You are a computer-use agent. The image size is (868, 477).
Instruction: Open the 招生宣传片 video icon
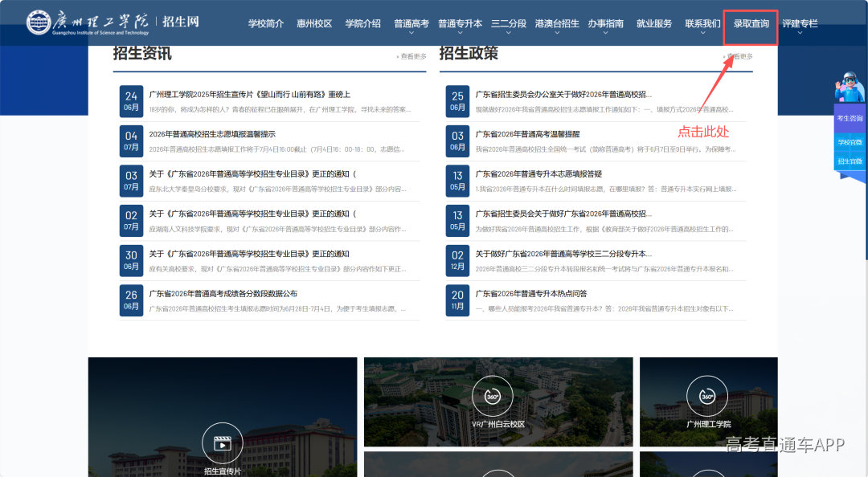(x=222, y=443)
